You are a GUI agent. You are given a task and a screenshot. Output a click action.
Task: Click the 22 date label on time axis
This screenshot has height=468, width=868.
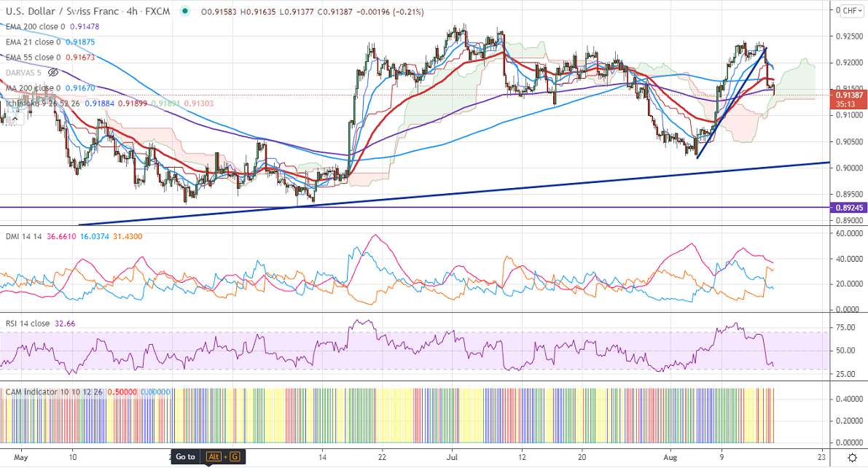point(382,458)
